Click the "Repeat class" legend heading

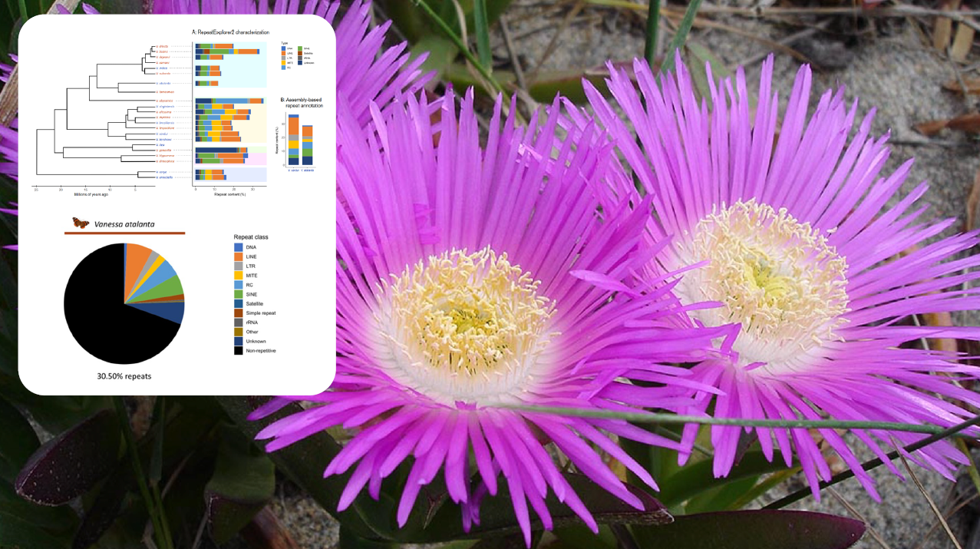[251, 237]
